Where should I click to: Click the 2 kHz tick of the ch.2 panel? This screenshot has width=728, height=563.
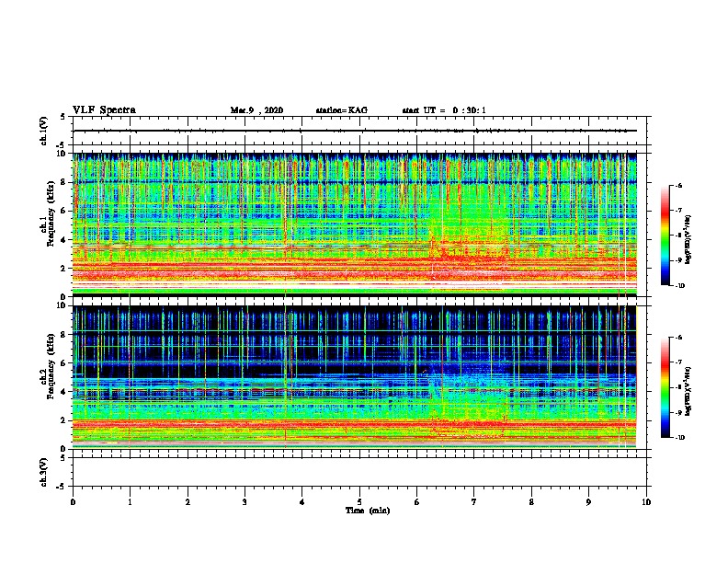[x=63, y=420]
